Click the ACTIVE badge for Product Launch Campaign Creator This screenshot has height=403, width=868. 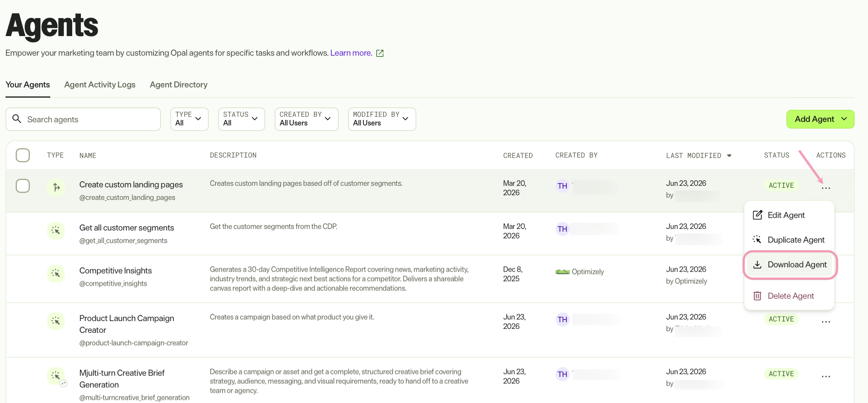(781, 319)
